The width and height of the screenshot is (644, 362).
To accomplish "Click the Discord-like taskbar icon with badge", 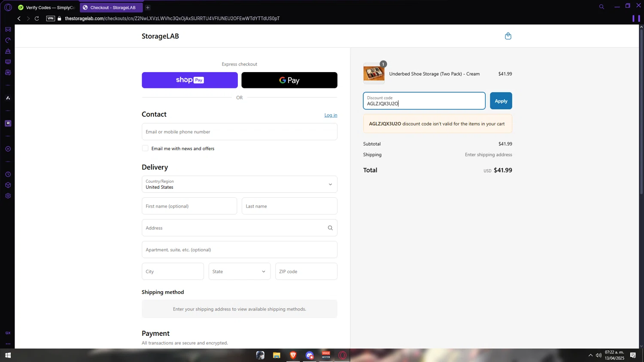I will click(310, 355).
